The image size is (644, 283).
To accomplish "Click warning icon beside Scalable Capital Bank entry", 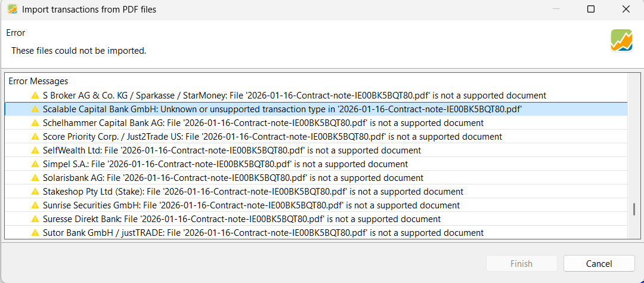I will coord(35,109).
